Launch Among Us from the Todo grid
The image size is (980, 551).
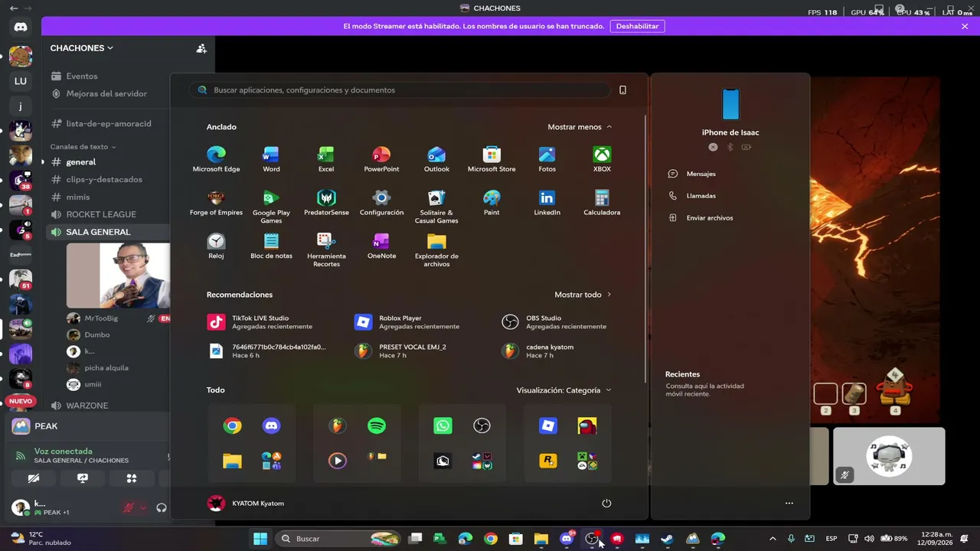pyautogui.click(x=587, y=425)
